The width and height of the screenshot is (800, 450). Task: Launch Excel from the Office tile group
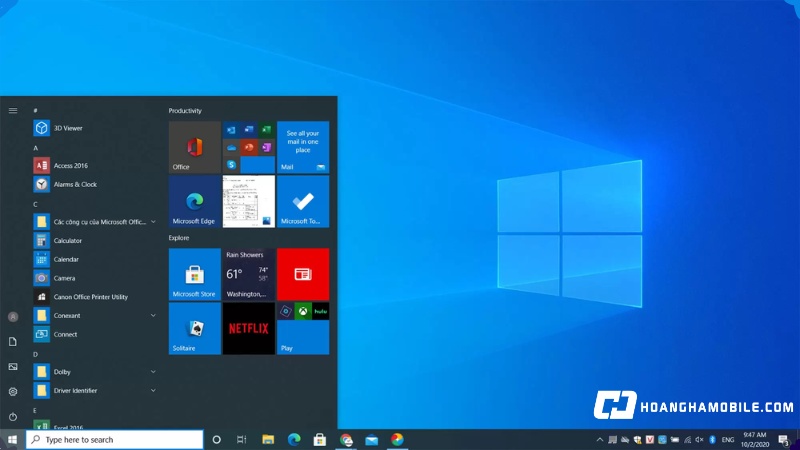266,130
